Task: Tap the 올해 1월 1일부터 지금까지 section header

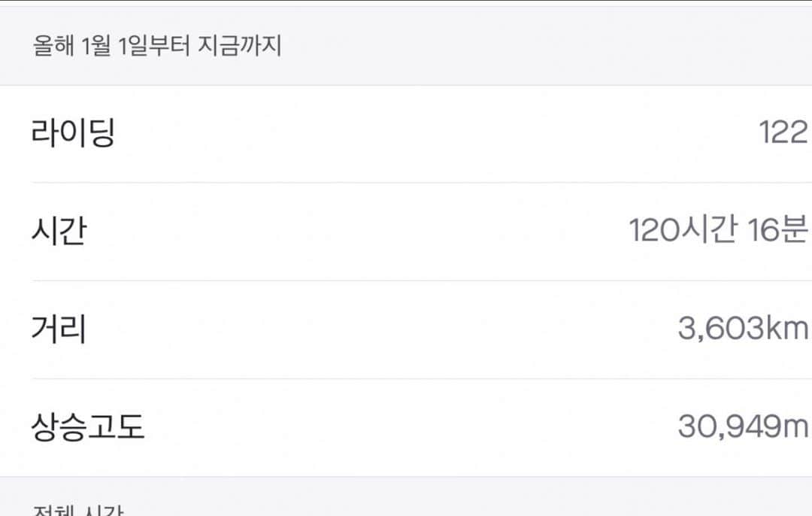Action: (x=157, y=46)
